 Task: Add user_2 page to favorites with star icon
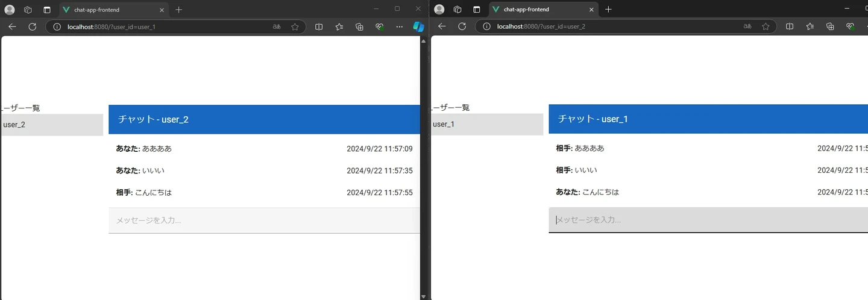point(766,27)
